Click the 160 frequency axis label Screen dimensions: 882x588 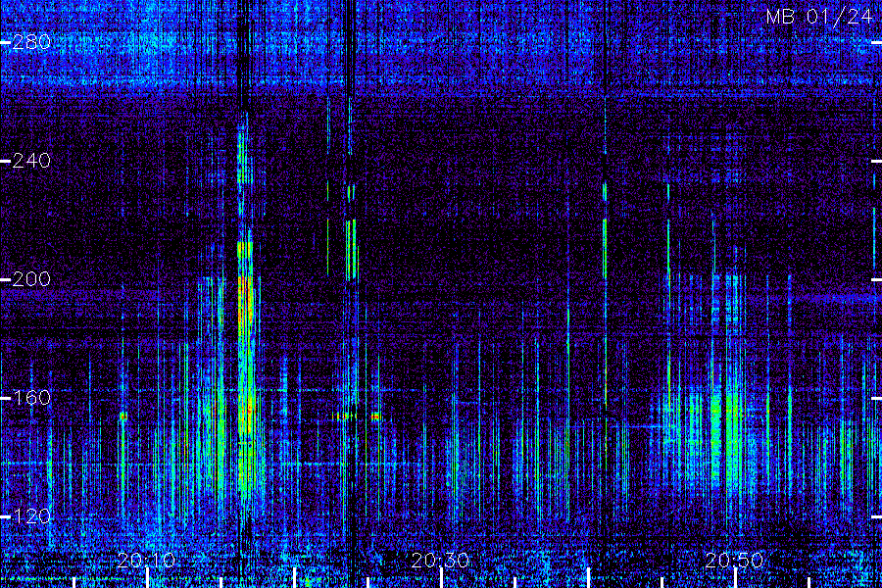(31, 398)
